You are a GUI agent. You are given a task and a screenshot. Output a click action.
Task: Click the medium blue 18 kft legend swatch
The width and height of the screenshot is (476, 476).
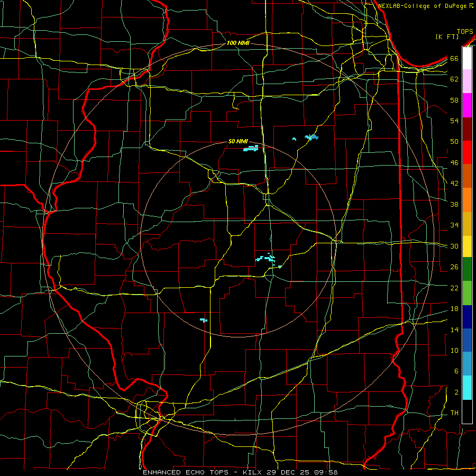point(467,340)
